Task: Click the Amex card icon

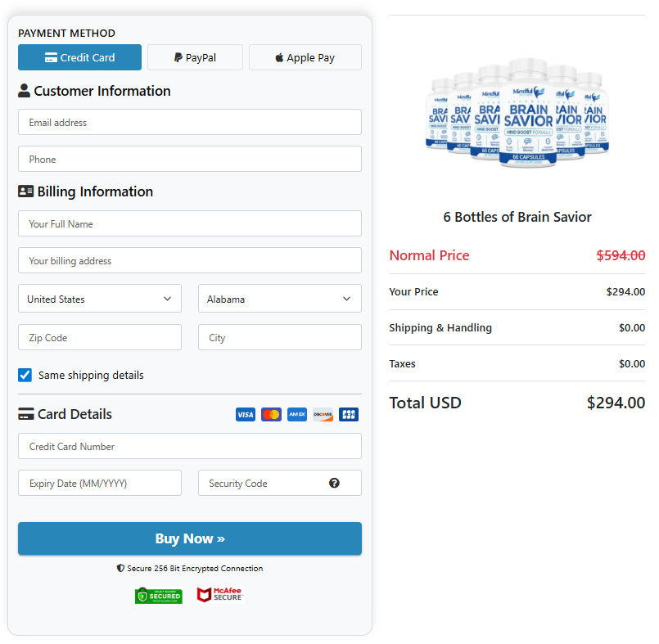Action: [x=297, y=415]
